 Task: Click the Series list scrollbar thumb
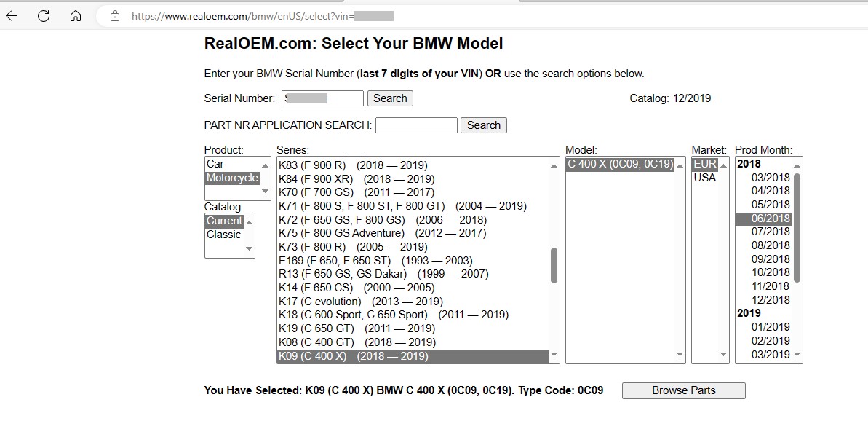pyautogui.click(x=554, y=265)
